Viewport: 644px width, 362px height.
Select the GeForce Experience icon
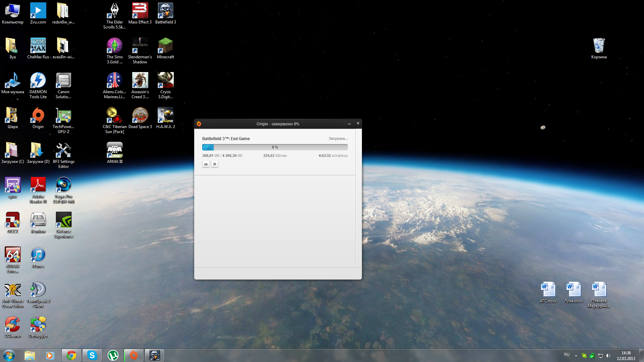pyautogui.click(x=63, y=226)
